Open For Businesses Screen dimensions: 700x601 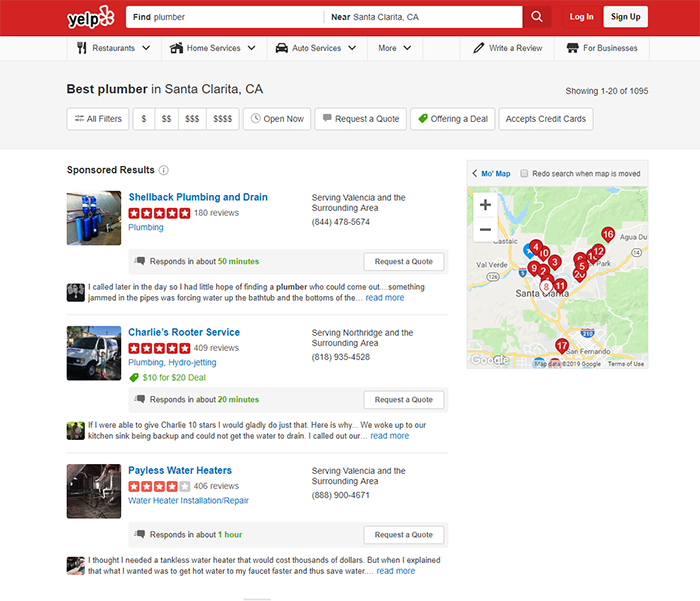[x=602, y=48]
